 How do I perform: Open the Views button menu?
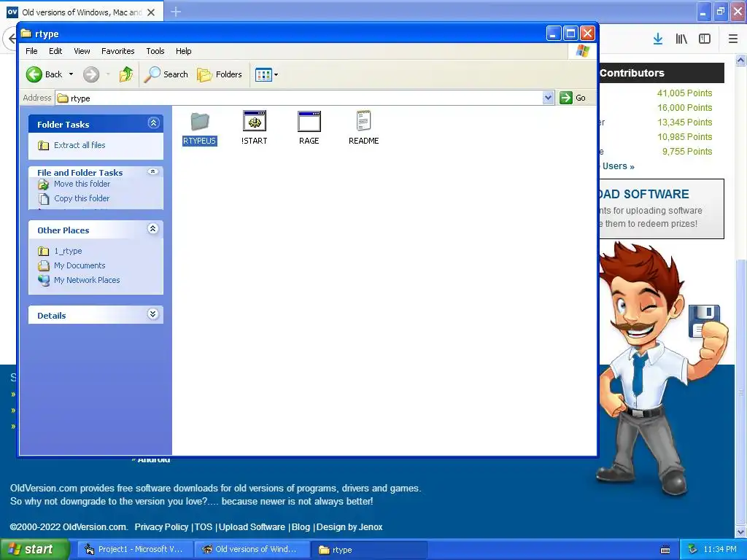coord(266,74)
